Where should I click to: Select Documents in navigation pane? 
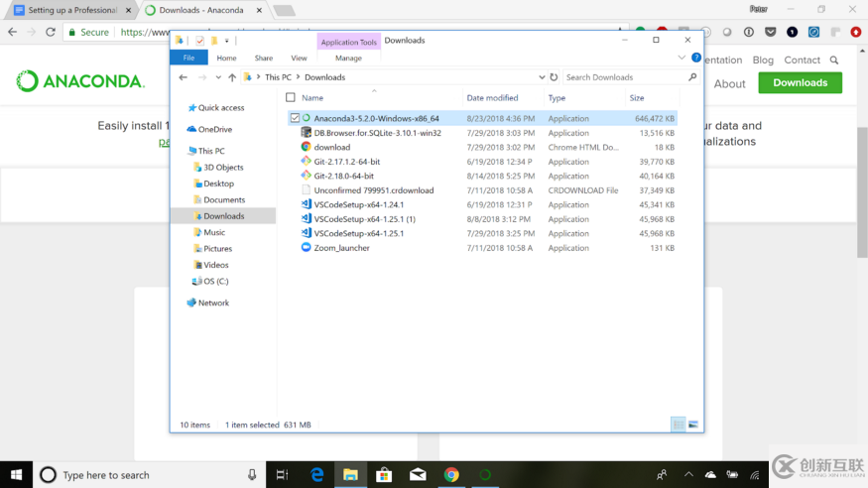coord(223,199)
